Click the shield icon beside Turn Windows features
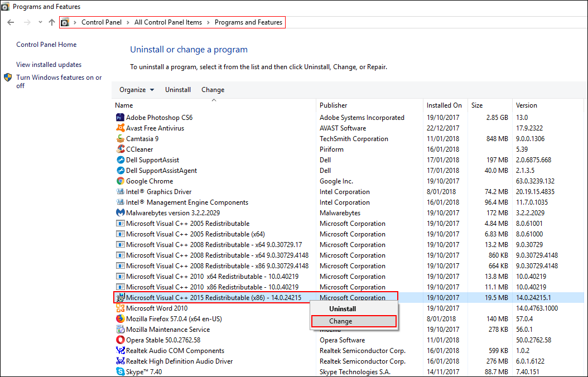 coord(8,78)
